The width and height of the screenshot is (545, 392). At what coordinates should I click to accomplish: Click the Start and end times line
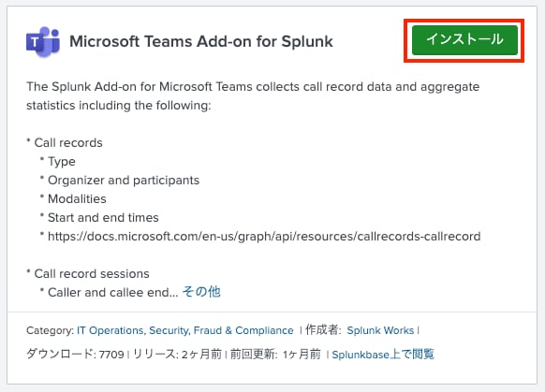coord(103,218)
